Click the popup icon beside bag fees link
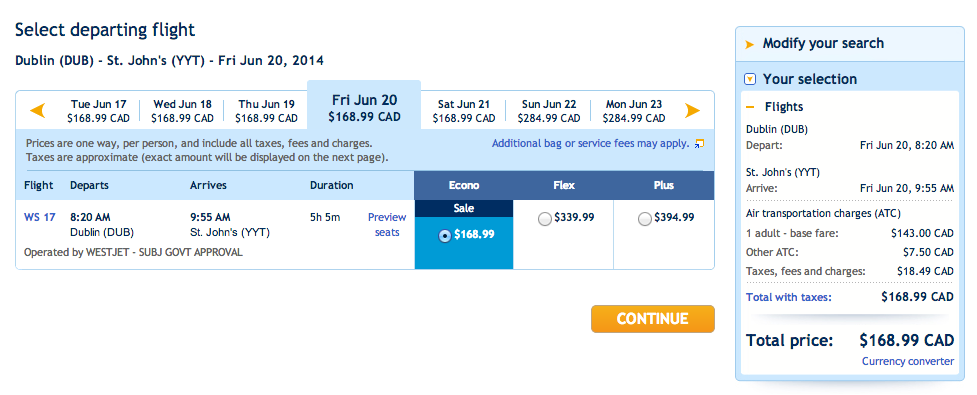977x395 pixels. tap(699, 144)
